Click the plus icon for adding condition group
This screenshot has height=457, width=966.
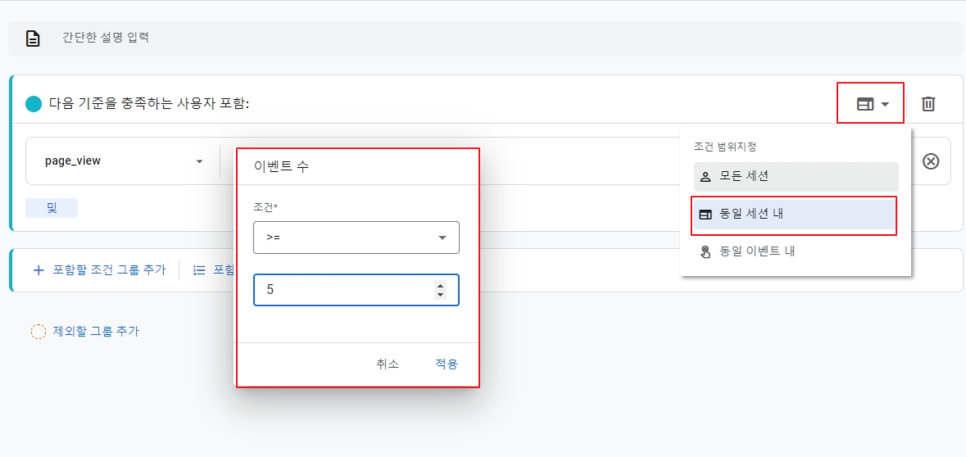(x=39, y=270)
